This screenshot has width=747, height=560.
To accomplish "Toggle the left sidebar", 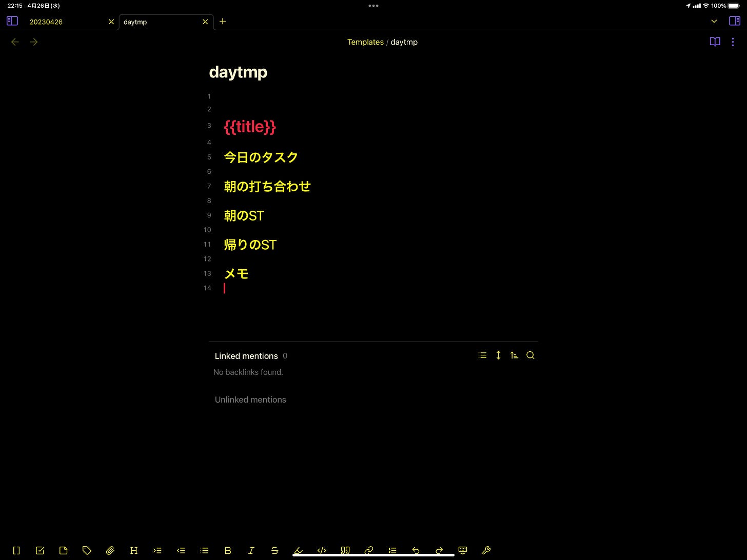I will point(12,21).
